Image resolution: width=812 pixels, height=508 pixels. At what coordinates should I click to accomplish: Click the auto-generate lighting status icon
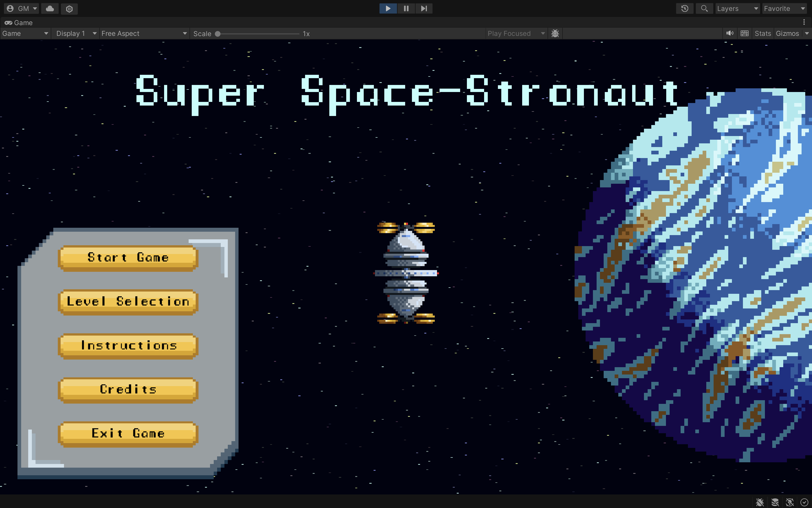coord(789,502)
